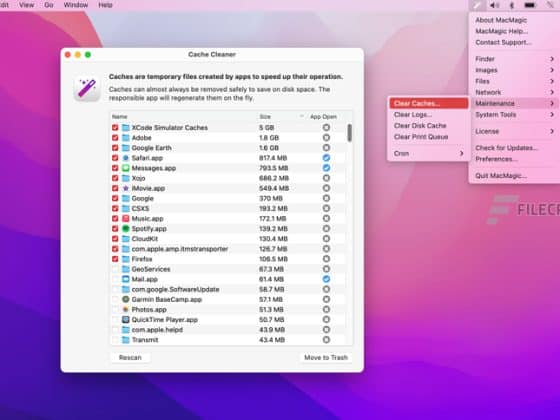Click the Firefox folder icon

click(125, 259)
